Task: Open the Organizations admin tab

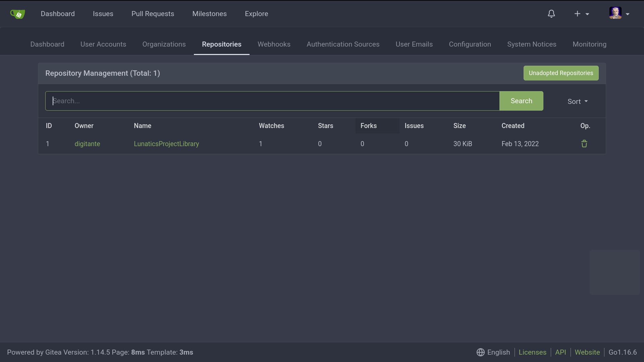Action: coord(164,44)
